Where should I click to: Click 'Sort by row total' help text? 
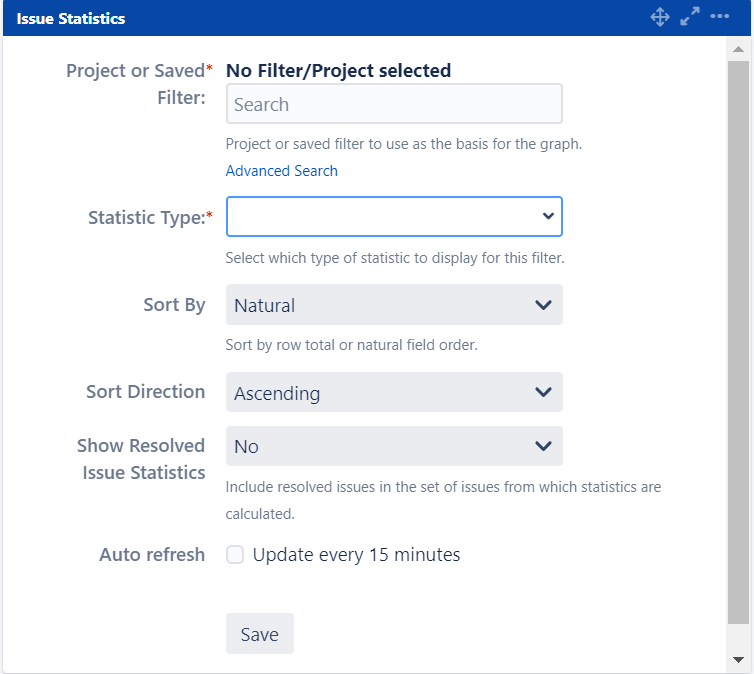[352, 345]
